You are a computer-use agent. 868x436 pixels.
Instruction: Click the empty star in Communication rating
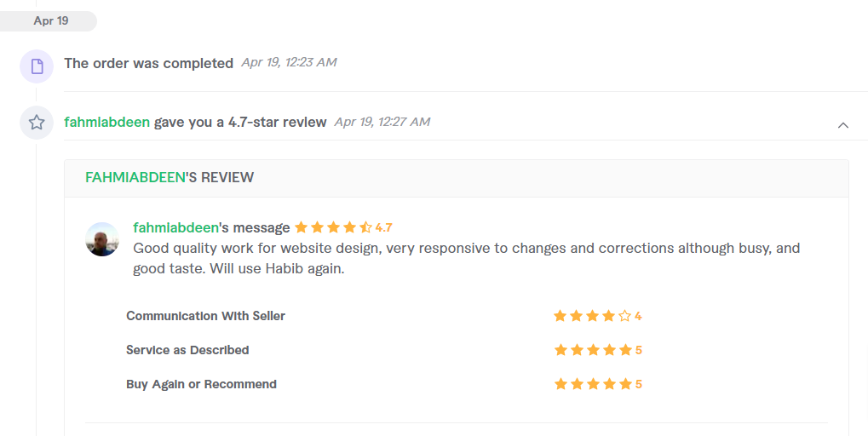[624, 316]
